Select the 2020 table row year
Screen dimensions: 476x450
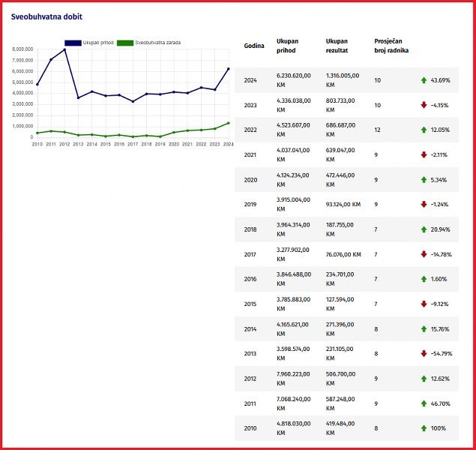[x=250, y=179]
